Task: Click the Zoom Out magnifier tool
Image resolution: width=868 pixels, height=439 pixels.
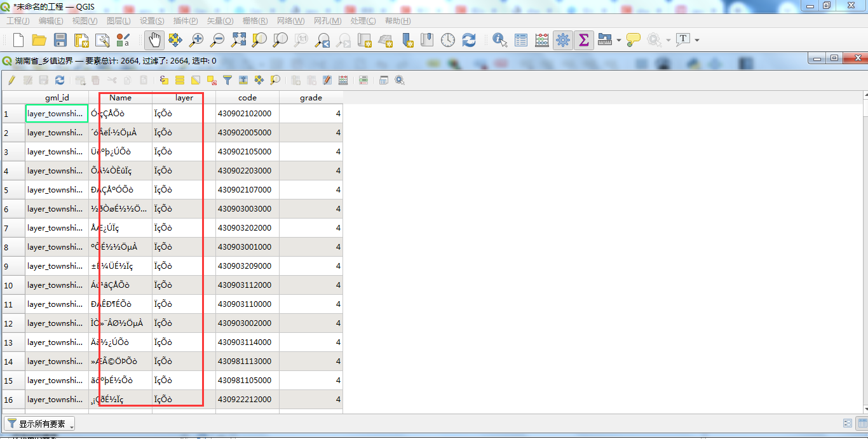Action: pos(217,40)
